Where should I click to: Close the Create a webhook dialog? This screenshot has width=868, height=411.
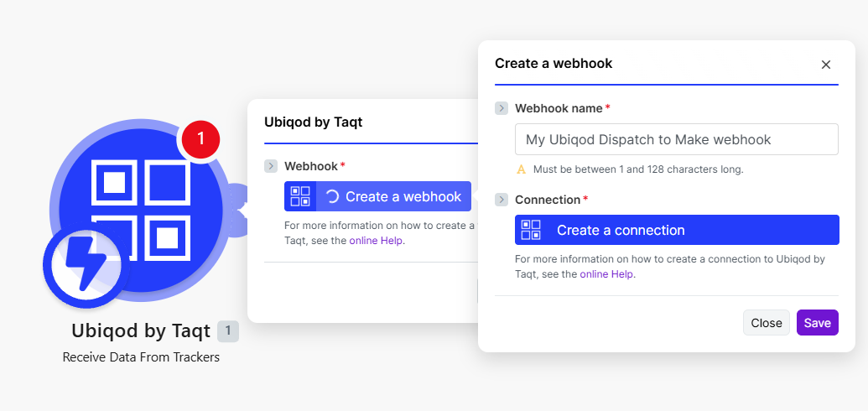pyautogui.click(x=826, y=65)
